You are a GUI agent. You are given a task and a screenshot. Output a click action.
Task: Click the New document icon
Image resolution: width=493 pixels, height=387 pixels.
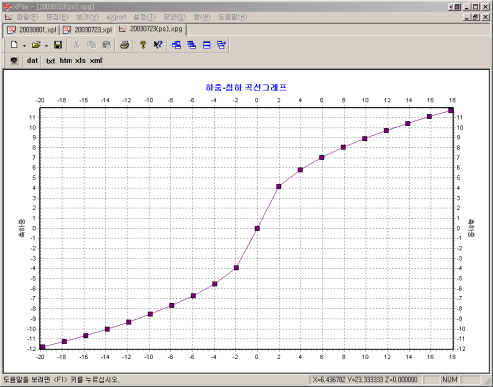coord(14,45)
